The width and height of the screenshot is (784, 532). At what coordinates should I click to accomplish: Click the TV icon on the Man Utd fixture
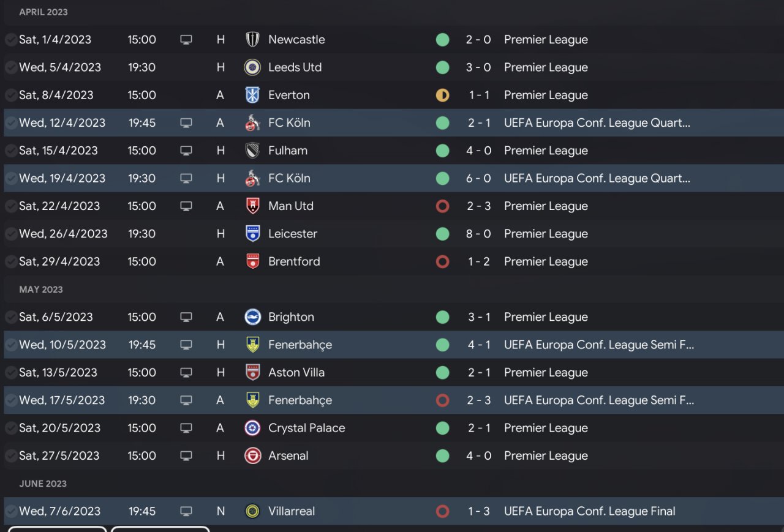[x=186, y=206]
